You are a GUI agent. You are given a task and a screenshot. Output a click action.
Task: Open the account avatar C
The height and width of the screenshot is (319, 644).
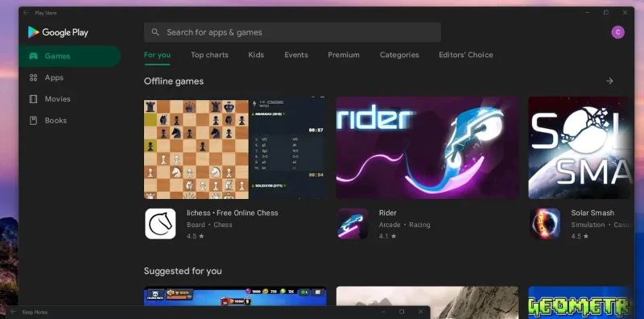(x=617, y=32)
